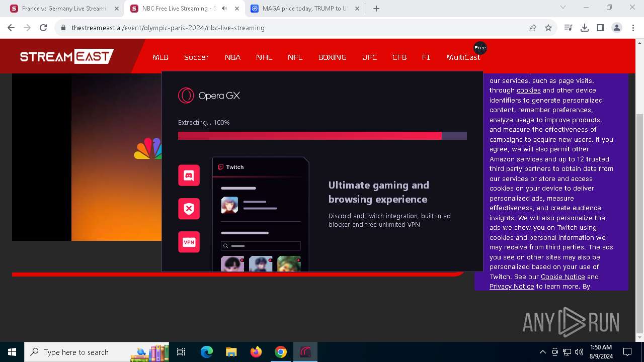Open File Explorer from taskbar
Viewport: 644px width, 362px height.
click(x=231, y=352)
